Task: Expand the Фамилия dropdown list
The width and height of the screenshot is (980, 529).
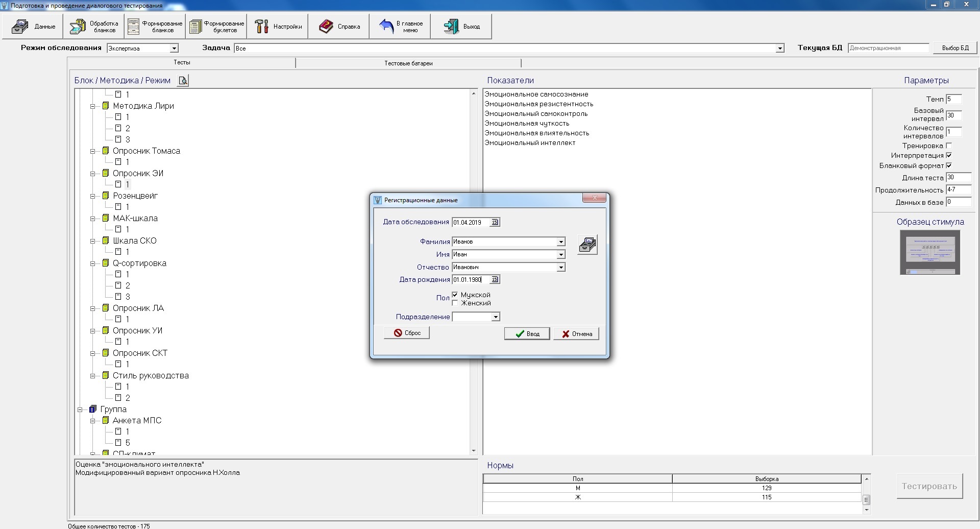Action: (x=561, y=242)
